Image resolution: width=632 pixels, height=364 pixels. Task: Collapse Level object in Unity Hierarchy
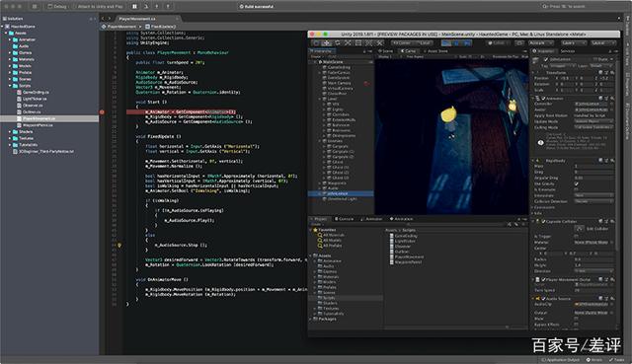click(320, 99)
